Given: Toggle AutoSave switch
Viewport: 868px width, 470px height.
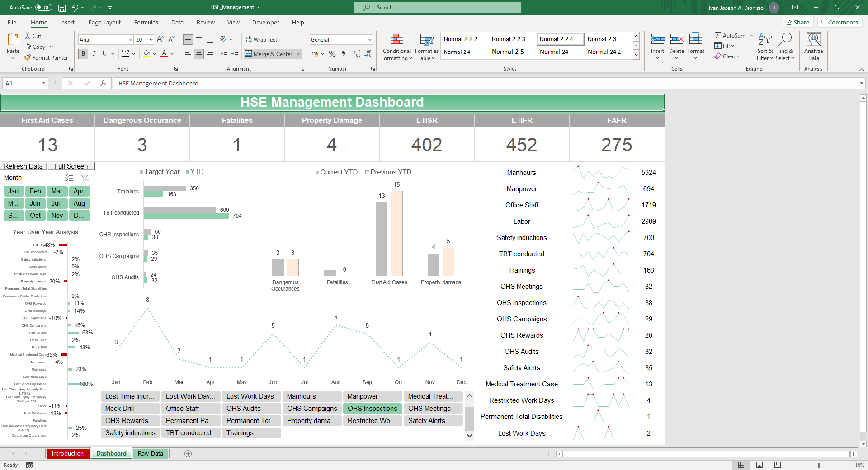Looking at the screenshot, I should pyautogui.click(x=44, y=7).
